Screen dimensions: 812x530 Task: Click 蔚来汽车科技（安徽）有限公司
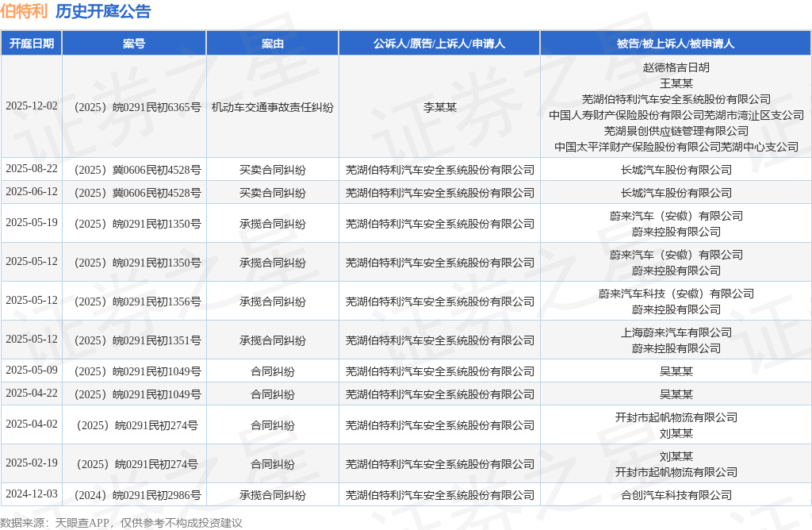pos(676,294)
